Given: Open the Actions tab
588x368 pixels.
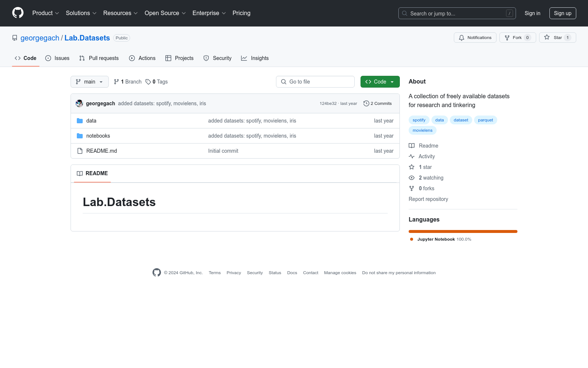Looking at the screenshot, I should point(142,58).
